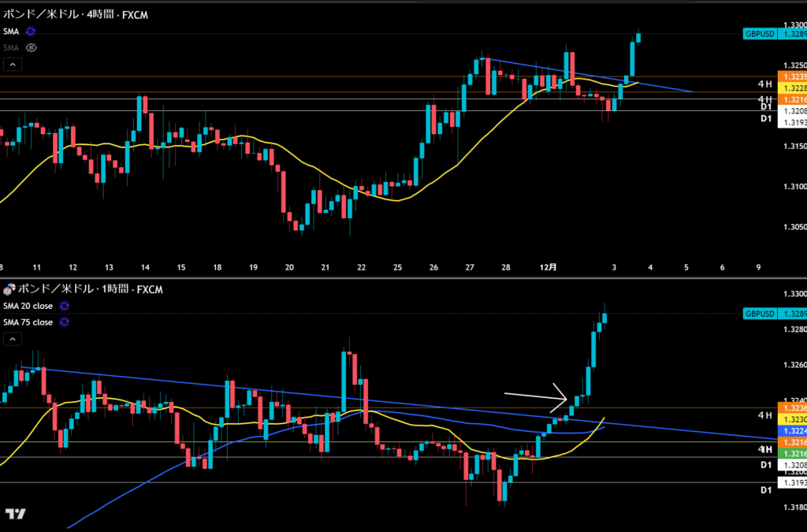
Task: Click the GBPUSD price label in the lower chart
Action: pos(760,314)
